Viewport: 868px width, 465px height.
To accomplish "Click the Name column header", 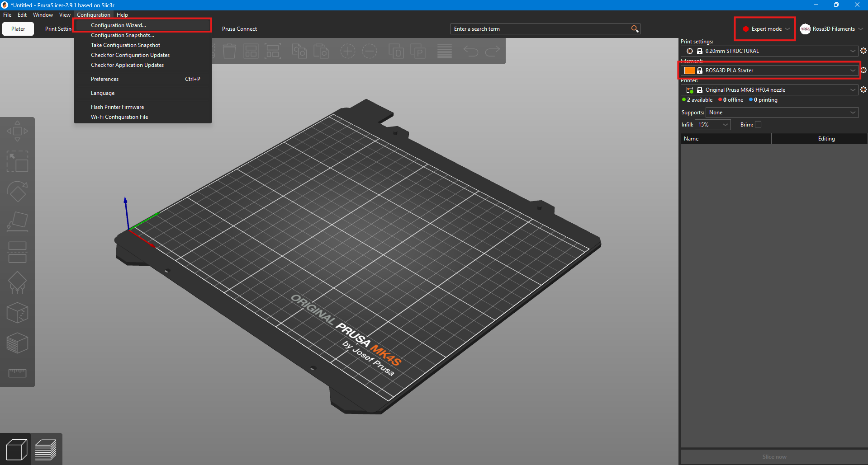I will tap(726, 139).
